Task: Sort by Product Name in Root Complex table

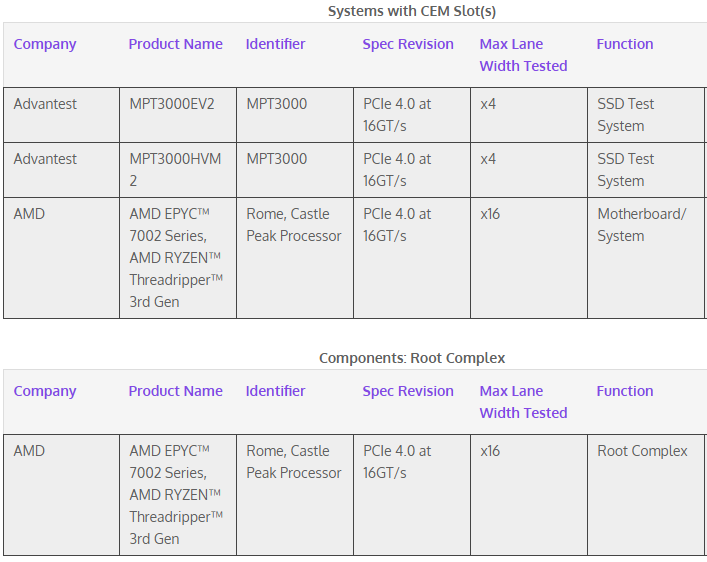Action: click(x=175, y=391)
